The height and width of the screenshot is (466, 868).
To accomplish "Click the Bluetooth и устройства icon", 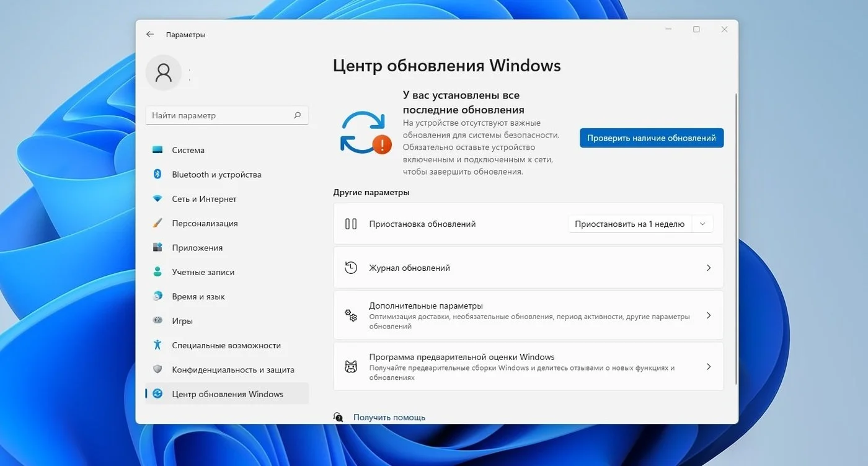I will coord(157,174).
